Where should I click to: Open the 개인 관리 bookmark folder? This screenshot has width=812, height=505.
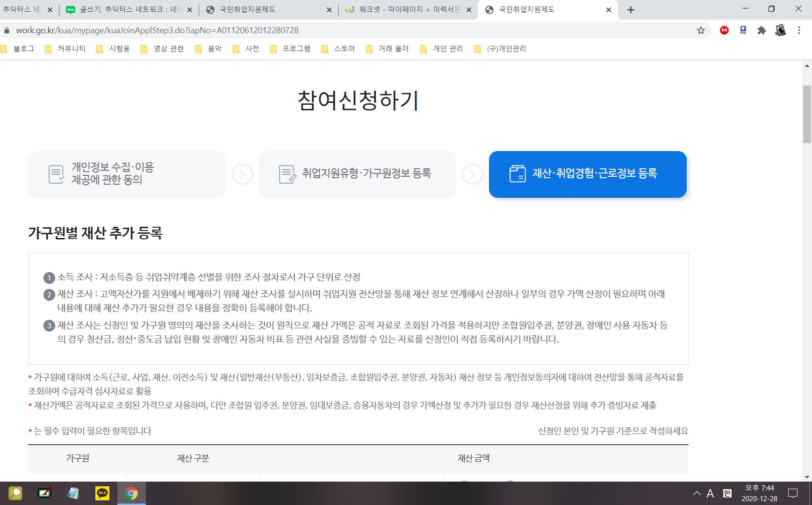pos(442,49)
